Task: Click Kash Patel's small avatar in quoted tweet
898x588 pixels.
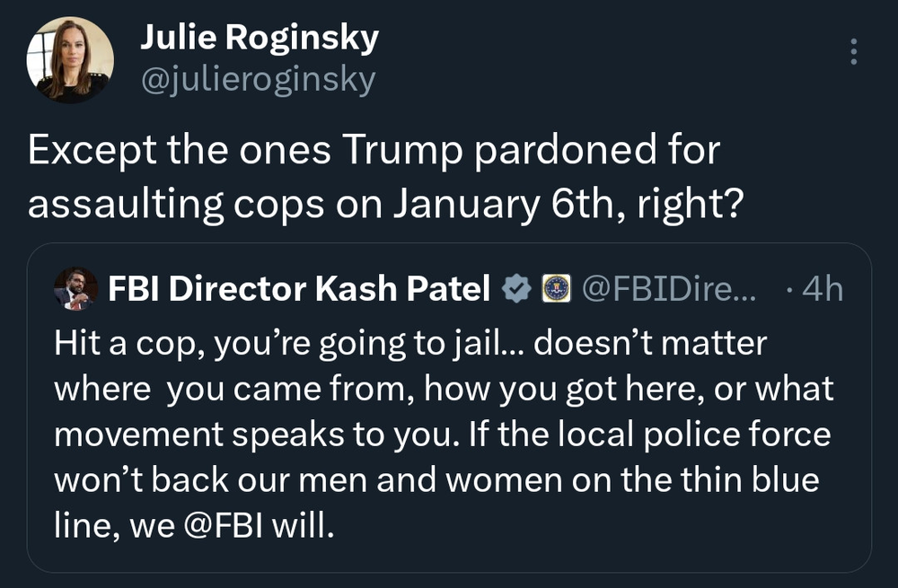Action: tap(75, 288)
